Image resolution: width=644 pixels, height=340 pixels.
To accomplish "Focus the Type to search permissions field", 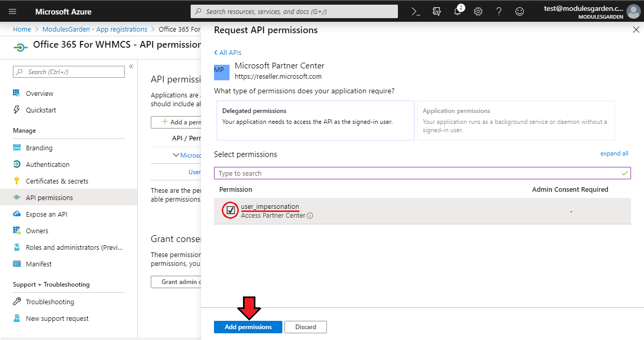I will [422, 173].
